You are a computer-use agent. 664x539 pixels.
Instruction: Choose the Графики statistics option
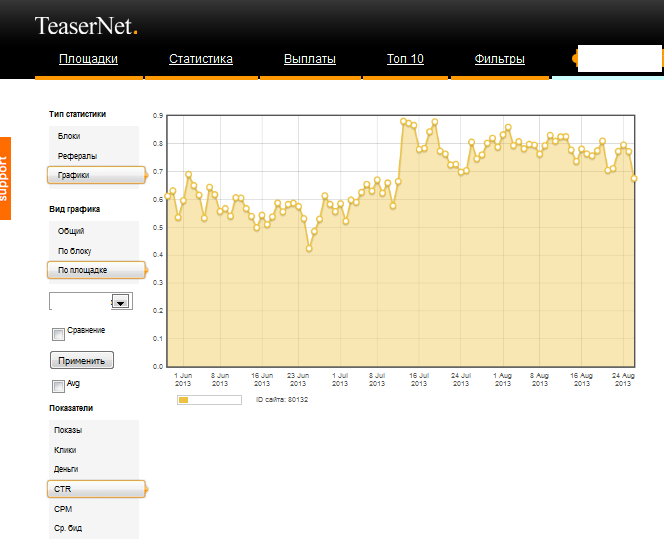[x=73, y=175]
